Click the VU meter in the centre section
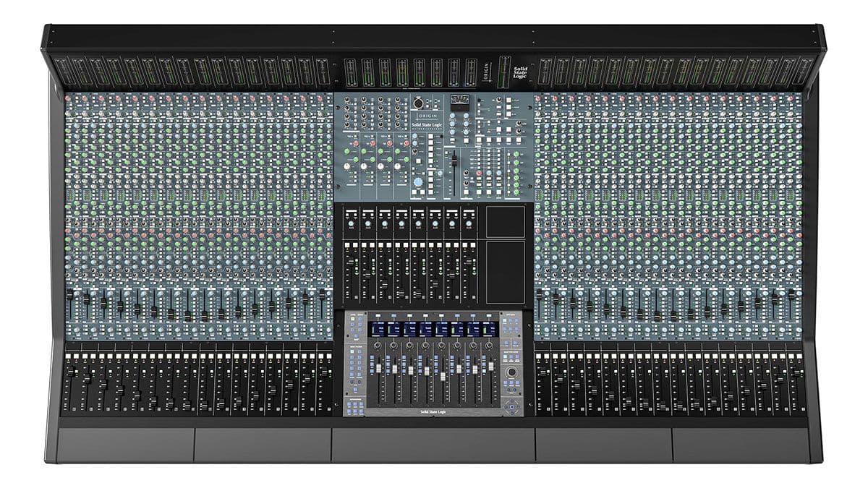 pyautogui.click(x=459, y=103)
